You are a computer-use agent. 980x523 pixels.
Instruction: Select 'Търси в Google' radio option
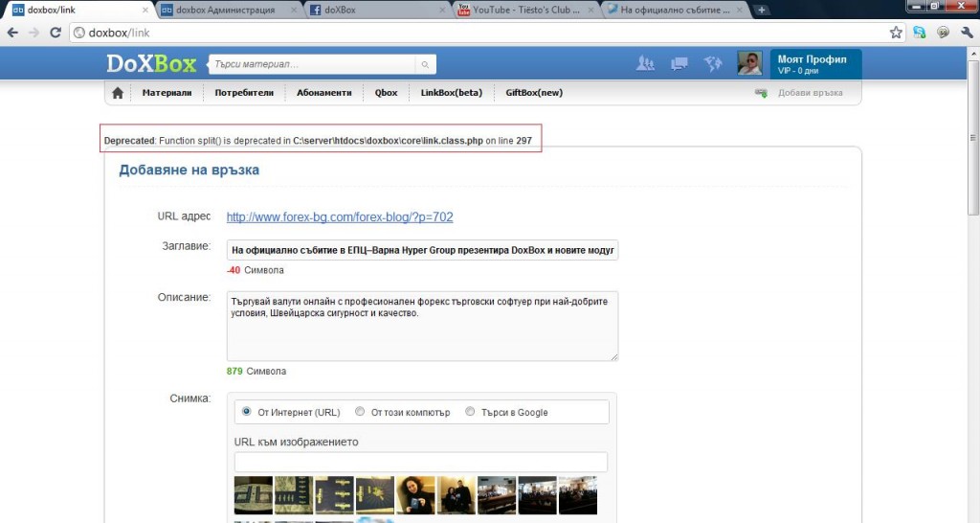coord(470,412)
